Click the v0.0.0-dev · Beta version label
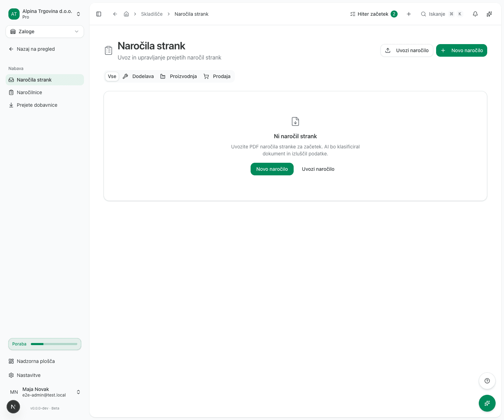The image size is (504, 420). [45, 408]
